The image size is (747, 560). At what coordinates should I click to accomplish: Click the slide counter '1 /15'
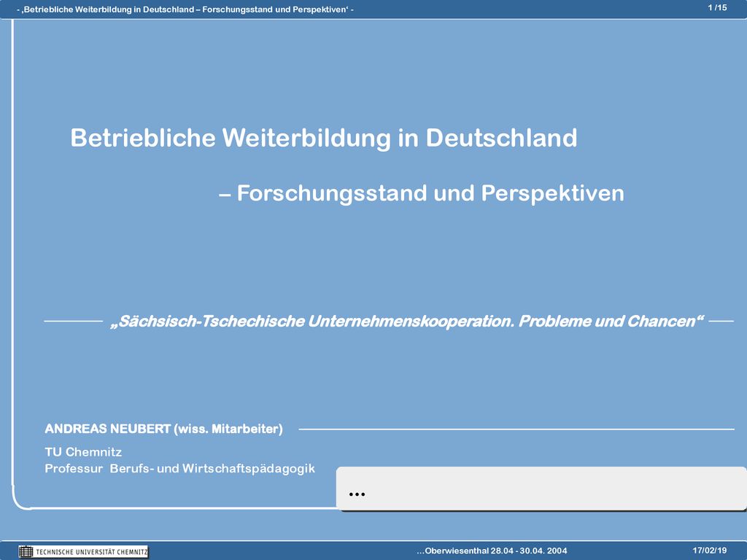point(718,7)
